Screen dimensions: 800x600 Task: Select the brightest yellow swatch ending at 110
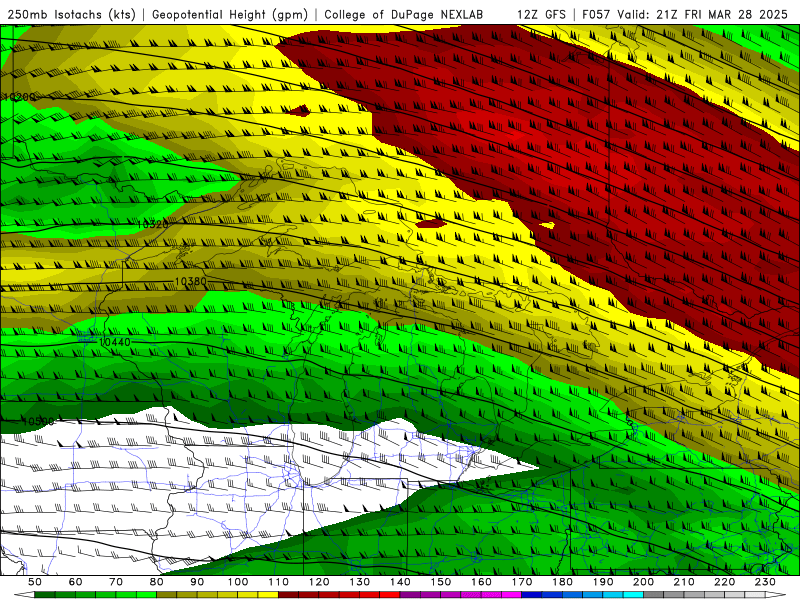pos(268,595)
